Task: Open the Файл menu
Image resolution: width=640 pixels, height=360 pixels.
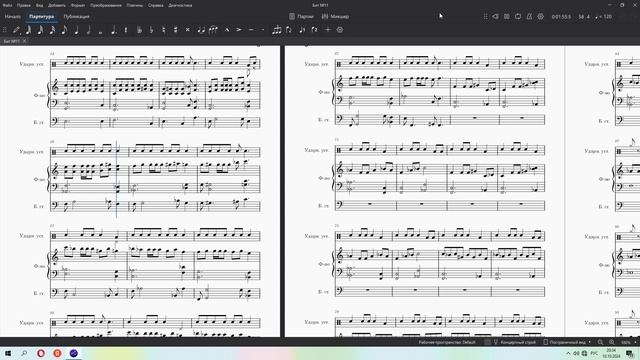Action: [7, 5]
